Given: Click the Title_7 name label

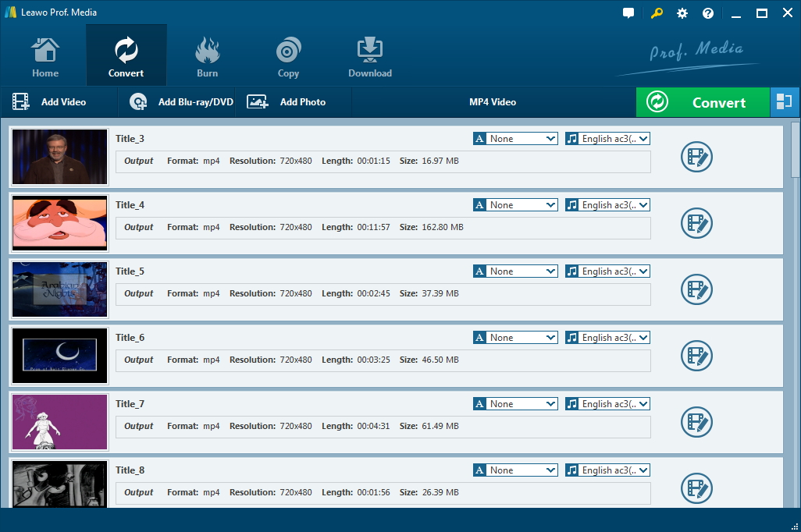Looking at the screenshot, I should click(x=130, y=404).
